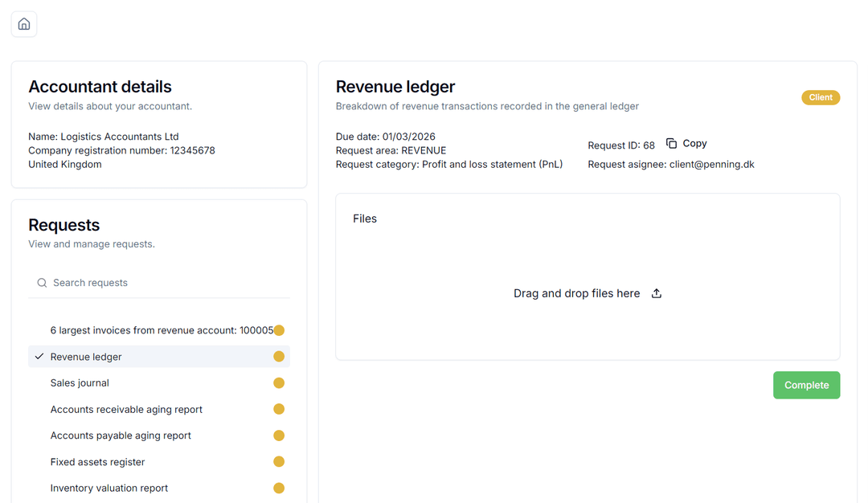Click yellow status dot for Fixed assets register
The image size is (868, 503).
pos(279,462)
